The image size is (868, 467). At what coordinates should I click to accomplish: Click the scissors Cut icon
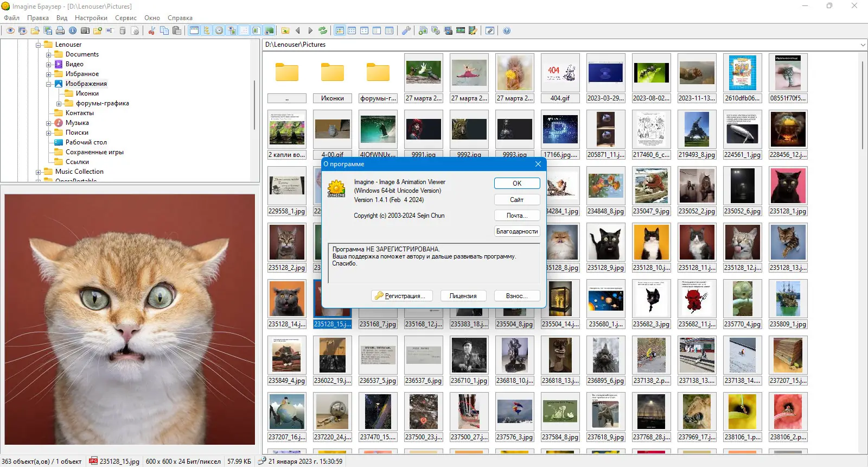(151, 30)
